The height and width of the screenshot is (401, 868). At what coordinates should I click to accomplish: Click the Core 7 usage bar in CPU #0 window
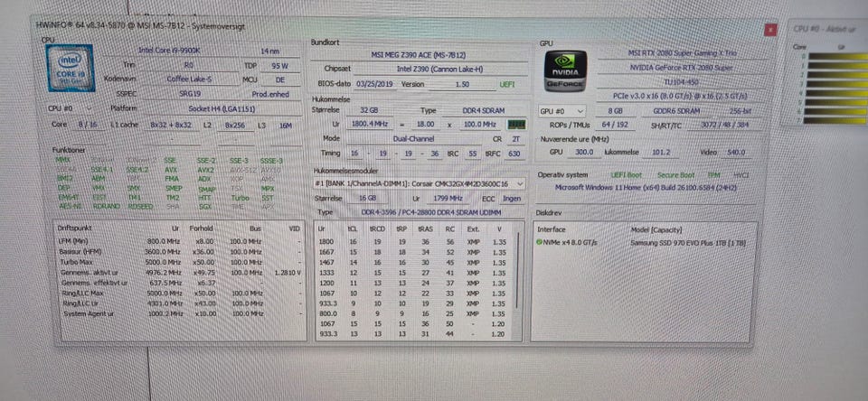click(x=835, y=120)
